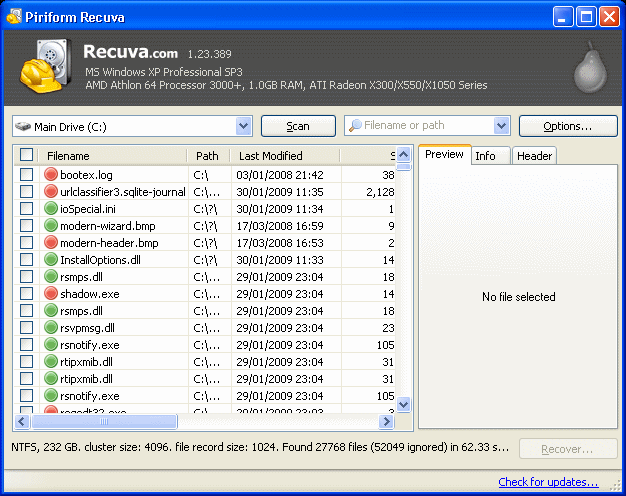The height and width of the screenshot is (496, 626).
Task: Start scanning with the Scan button
Action: point(298,126)
